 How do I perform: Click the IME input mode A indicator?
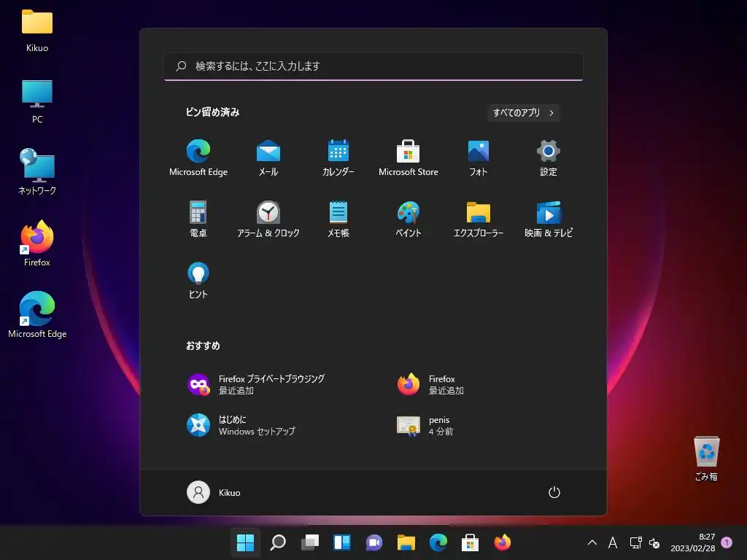613,542
